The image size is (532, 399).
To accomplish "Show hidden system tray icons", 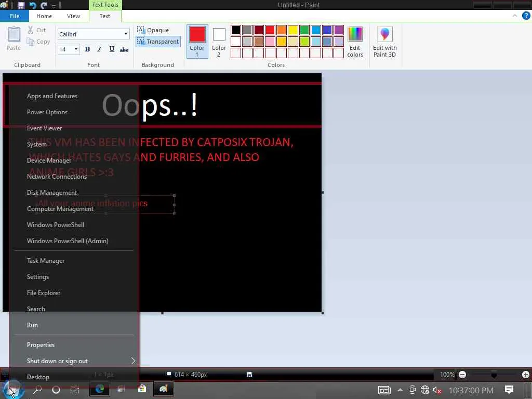I will tap(401, 390).
